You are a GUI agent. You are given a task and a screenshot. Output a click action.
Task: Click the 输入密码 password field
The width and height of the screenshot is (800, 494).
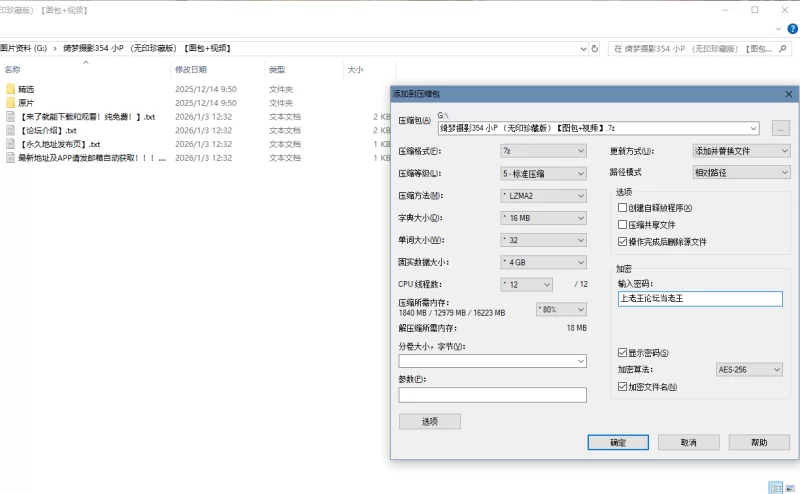699,298
